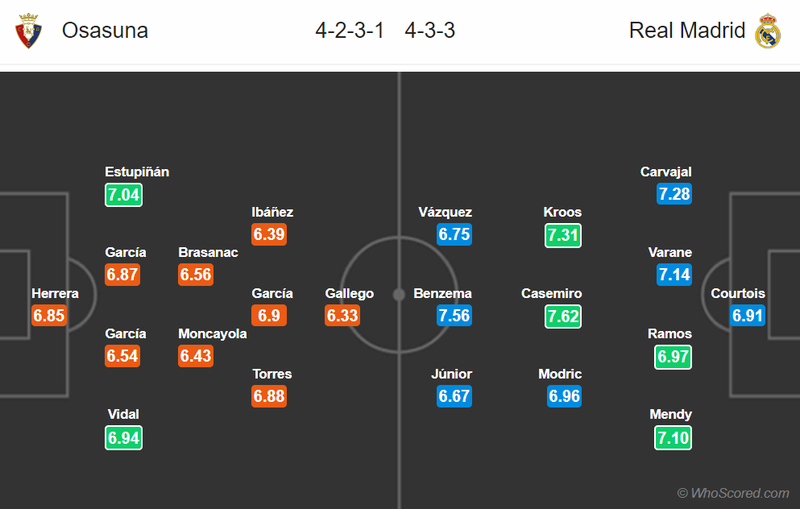This screenshot has height=509, width=800.
Task: Click Estupiñán's 7.04 rating badge
Action: 124,194
